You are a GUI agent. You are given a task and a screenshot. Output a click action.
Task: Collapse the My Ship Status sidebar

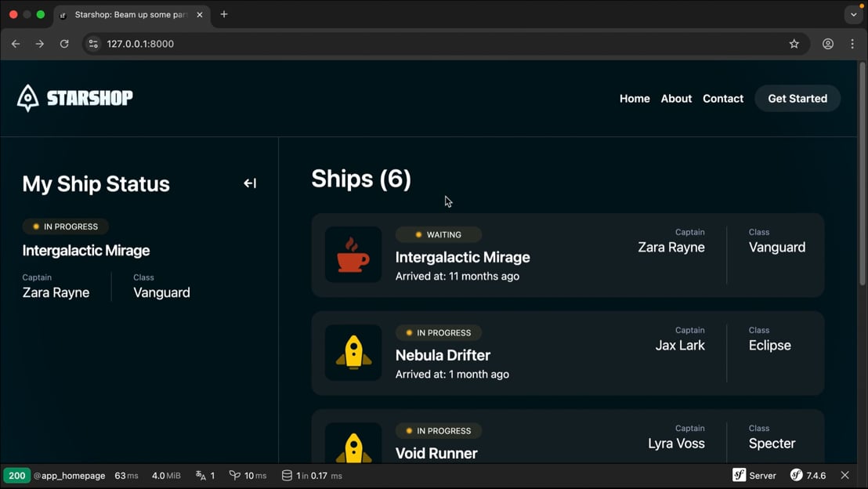(250, 183)
